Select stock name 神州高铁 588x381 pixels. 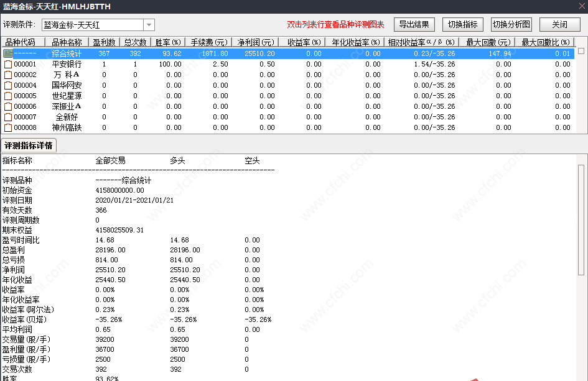click(x=67, y=127)
